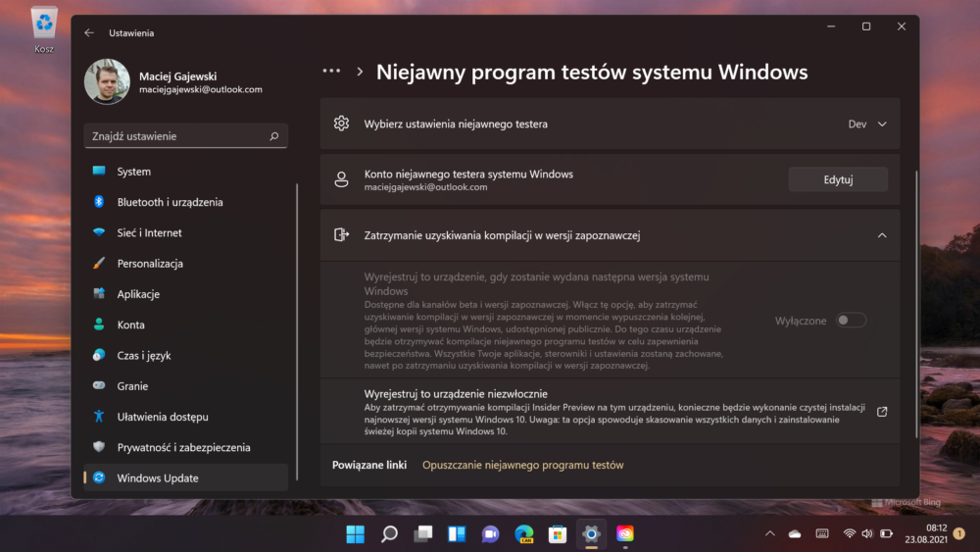Select Windows Update in sidebar
The width and height of the screenshot is (980, 552).
click(185, 477)
